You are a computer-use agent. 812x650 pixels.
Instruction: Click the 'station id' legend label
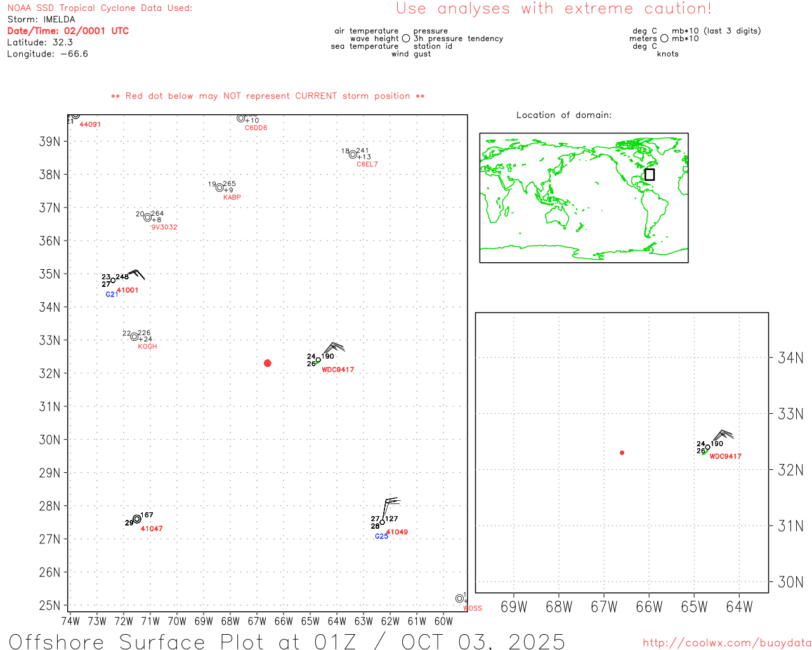point(433,46)
